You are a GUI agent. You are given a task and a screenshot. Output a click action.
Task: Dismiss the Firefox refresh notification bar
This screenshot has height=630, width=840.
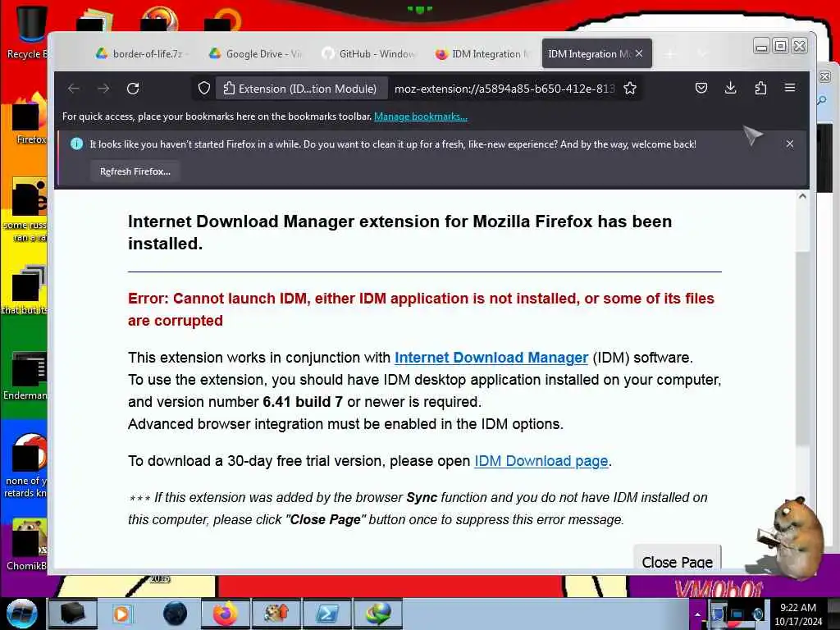790,144
